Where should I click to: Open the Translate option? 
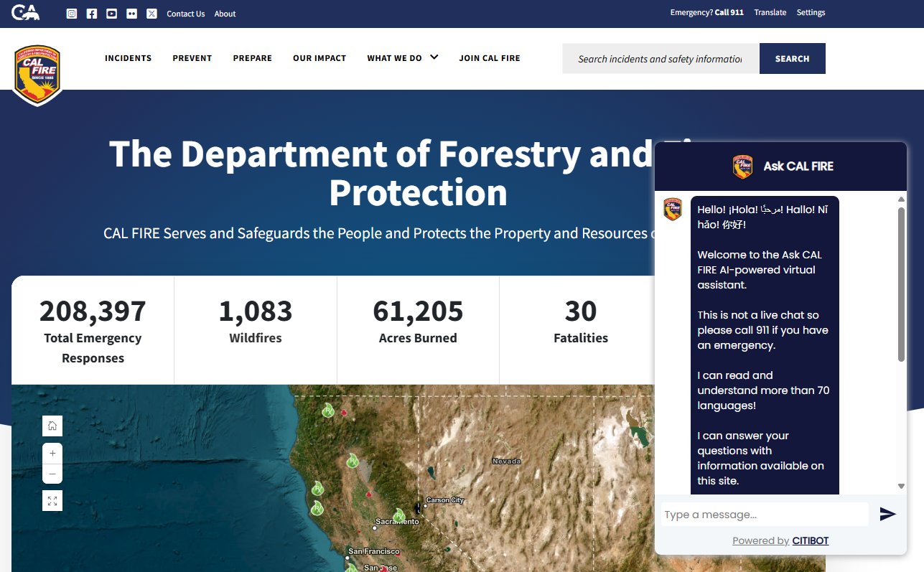coord(770,12)
